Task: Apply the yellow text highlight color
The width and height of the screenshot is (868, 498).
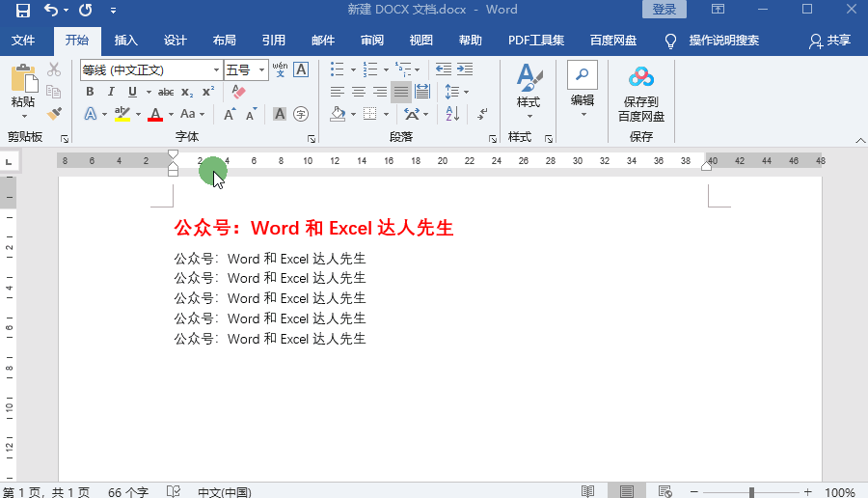Action: tap(122, 114)
